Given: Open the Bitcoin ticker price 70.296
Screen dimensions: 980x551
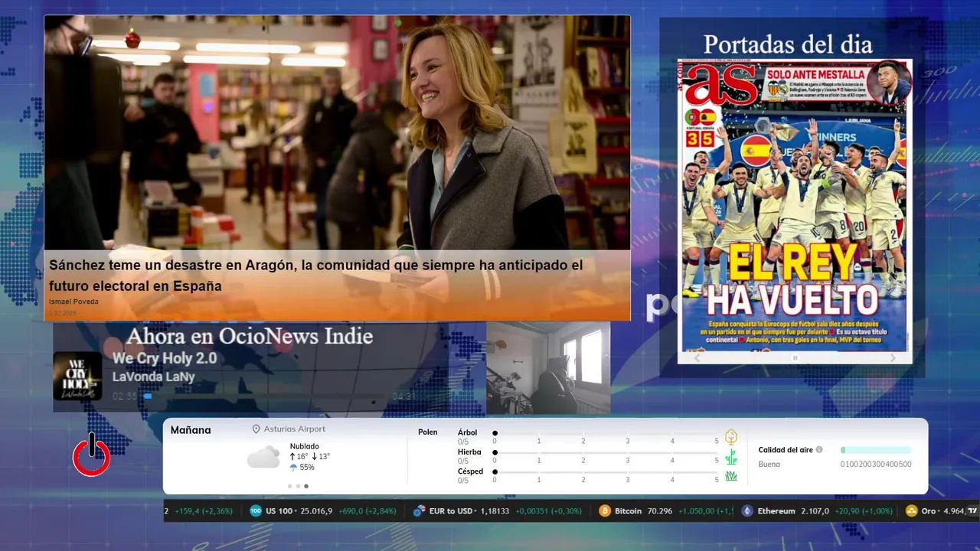Looking at the screenshot, I should [659, 511].
